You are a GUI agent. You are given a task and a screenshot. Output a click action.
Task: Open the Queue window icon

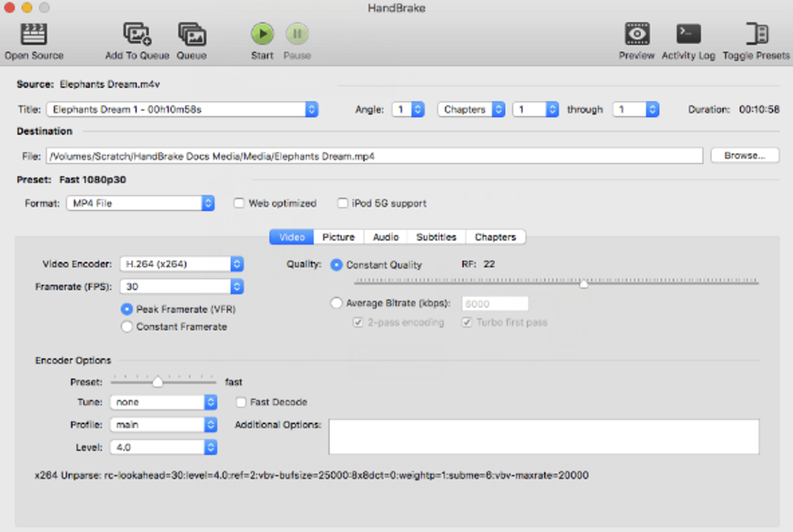(192, 34)
